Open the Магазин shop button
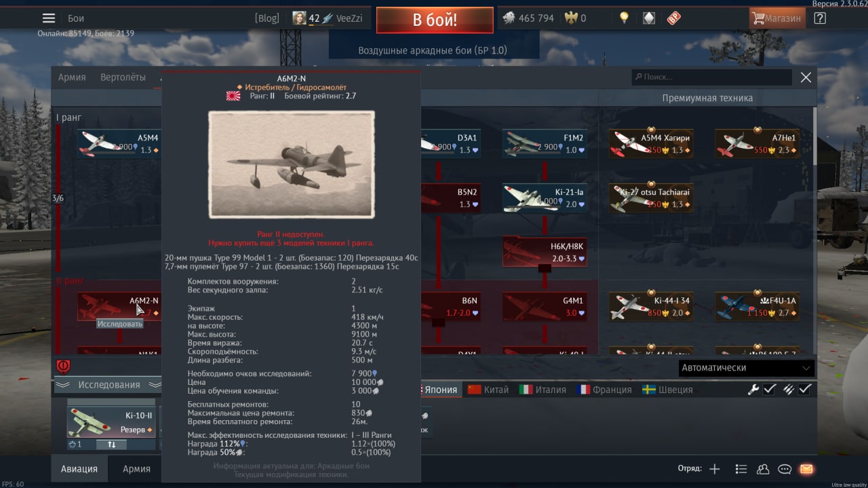The image size is (868, 488). pos(777,18)
